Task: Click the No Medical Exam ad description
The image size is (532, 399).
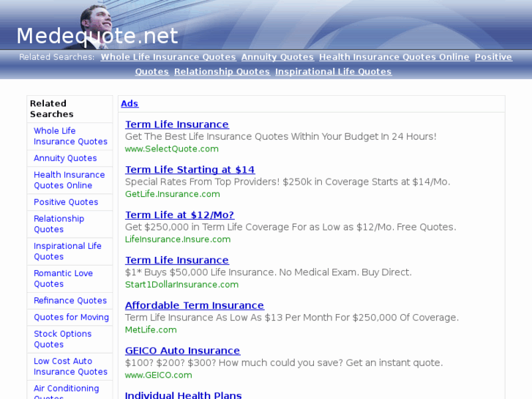Action: [268, 272]
